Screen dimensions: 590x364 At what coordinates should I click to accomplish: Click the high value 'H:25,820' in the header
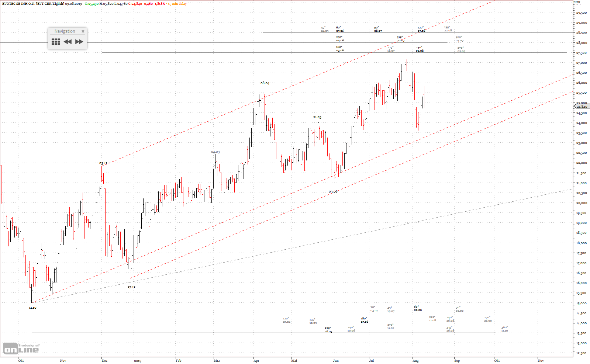coord(106,4)
